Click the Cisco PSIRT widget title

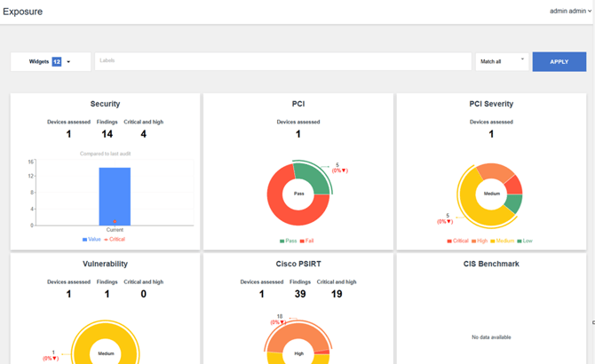(x=298, y=264)
